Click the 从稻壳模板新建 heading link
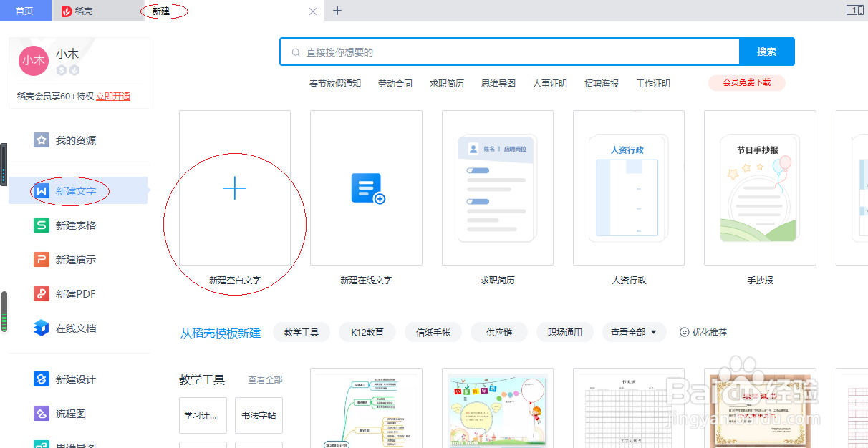 pos(221,333)
